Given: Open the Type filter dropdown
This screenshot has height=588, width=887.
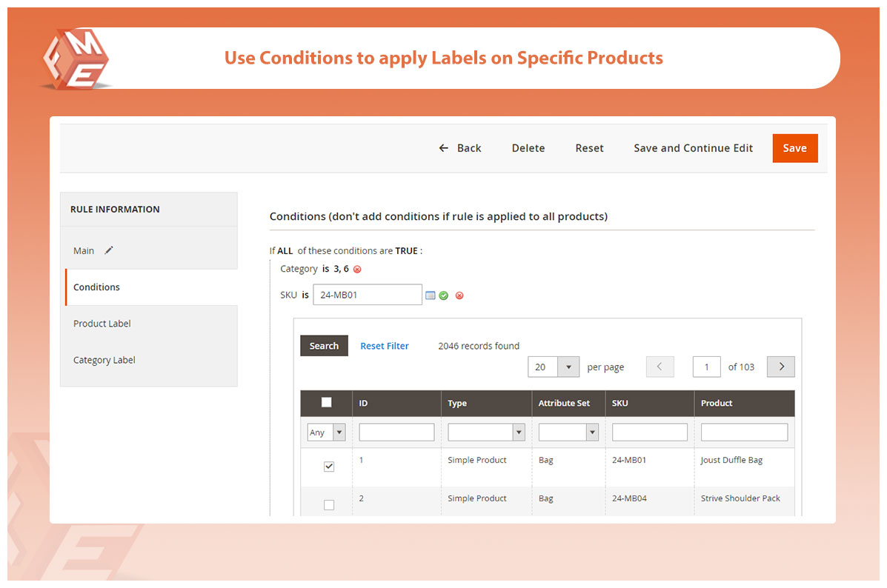Looking at the screenshot, I should [x=486, y=432].
